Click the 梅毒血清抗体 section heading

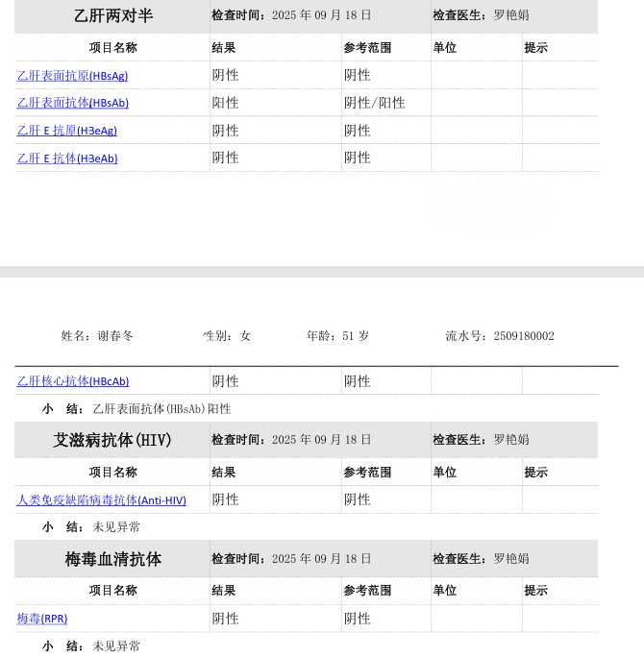(x=112, y=559)
